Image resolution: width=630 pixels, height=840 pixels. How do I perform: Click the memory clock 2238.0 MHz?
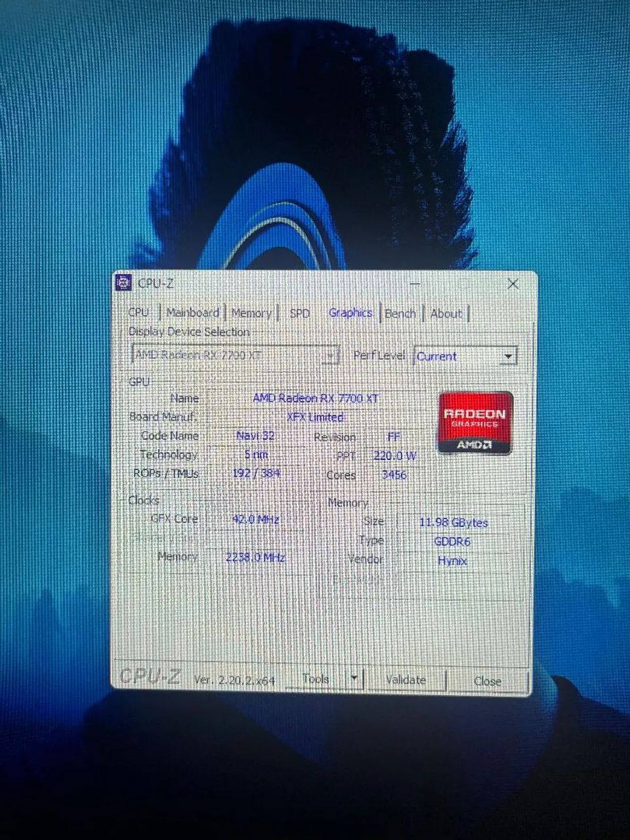[x=255, y=557]
